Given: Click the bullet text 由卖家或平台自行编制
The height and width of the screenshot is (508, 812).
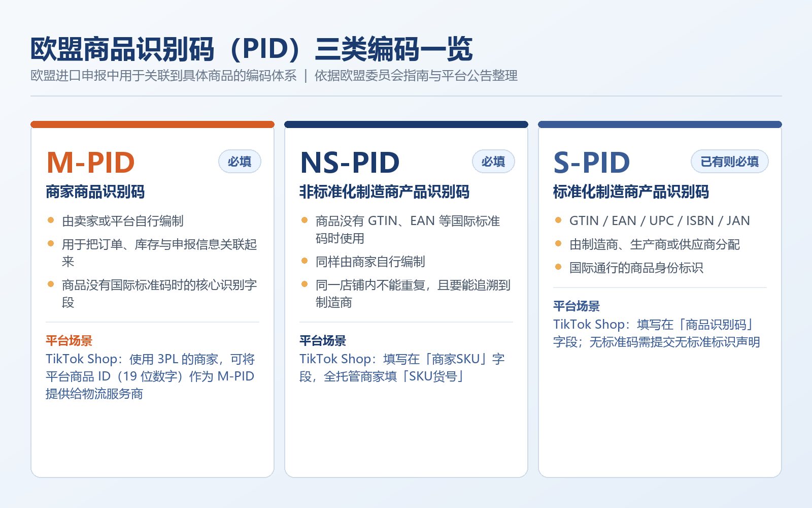Looking at the screenshot, I should (x=123, y=221).
